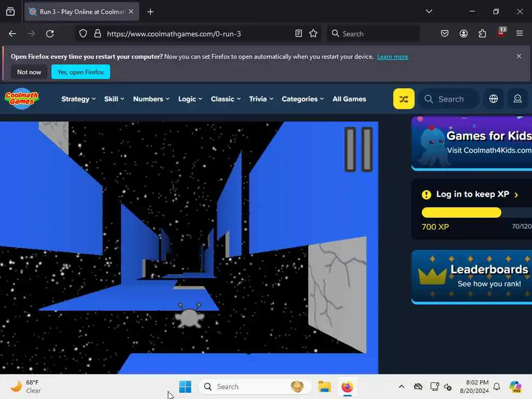Viewport: 532px width, 399px height.
Task: Open the All Games page
Action: 349,99
